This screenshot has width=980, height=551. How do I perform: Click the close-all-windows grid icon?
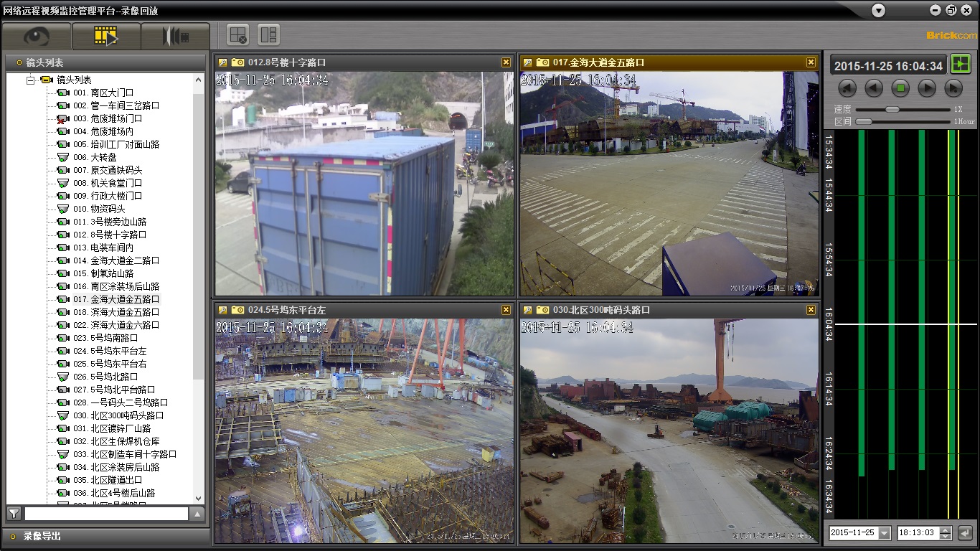pos(237,34)
